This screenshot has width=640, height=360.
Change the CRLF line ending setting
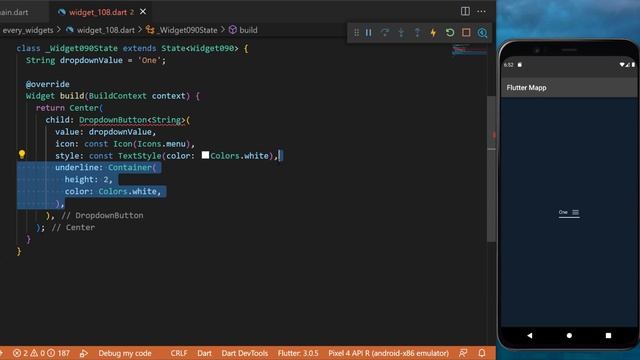click(x=179, y=353)
